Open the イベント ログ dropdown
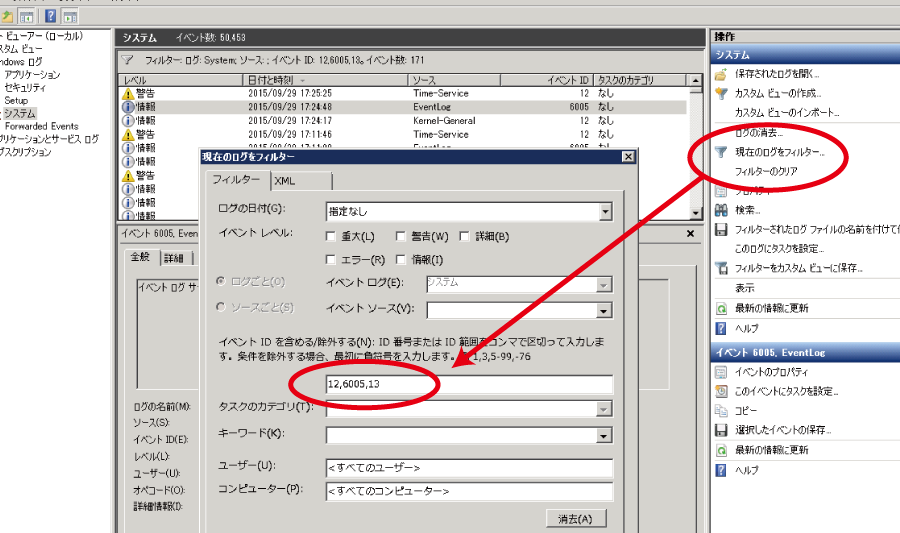The width and height of the screenshot is (900, 533). (603, 285)
